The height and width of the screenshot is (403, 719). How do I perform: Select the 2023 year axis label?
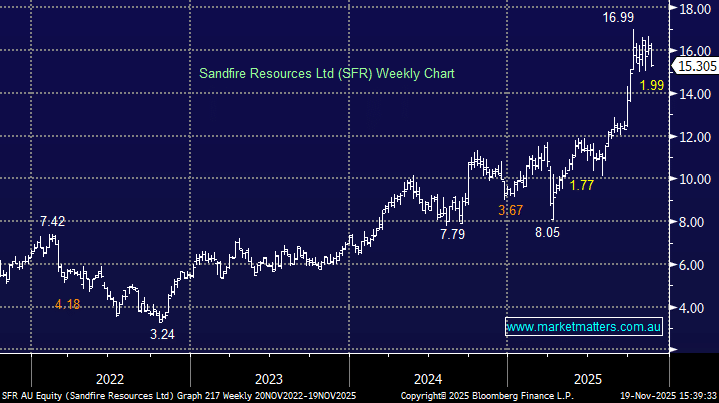click(268, 379)
